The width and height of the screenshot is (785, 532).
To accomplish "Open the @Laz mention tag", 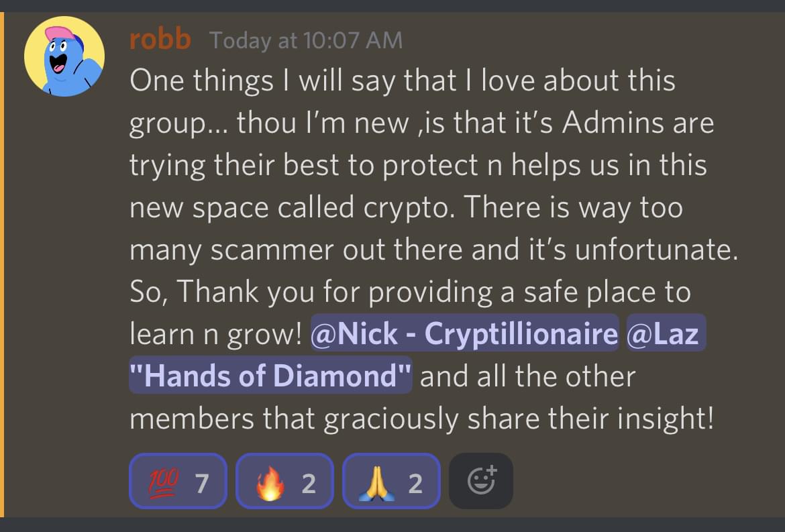I will pyautogui.click(x=666, y=333).
